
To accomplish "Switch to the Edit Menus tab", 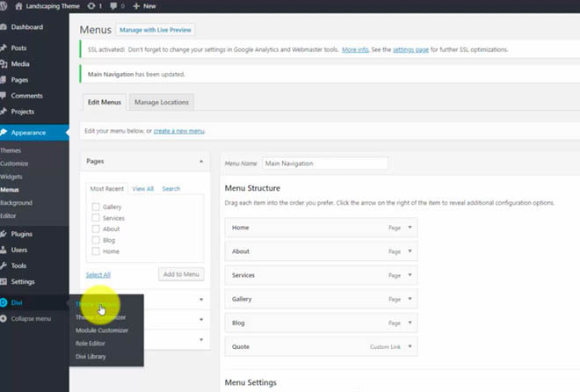I will pyautogui.click(x=105, y=102).
